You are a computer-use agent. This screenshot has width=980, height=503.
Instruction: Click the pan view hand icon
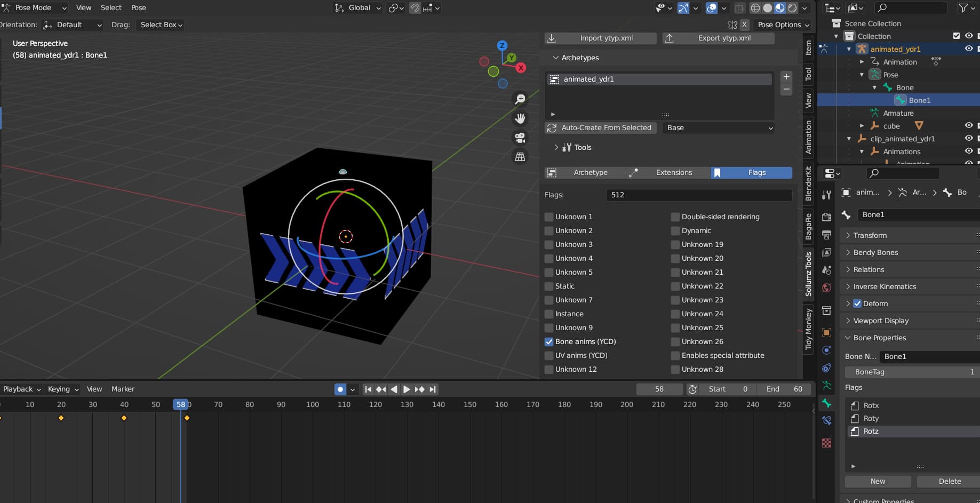click(x=520, y=118)
